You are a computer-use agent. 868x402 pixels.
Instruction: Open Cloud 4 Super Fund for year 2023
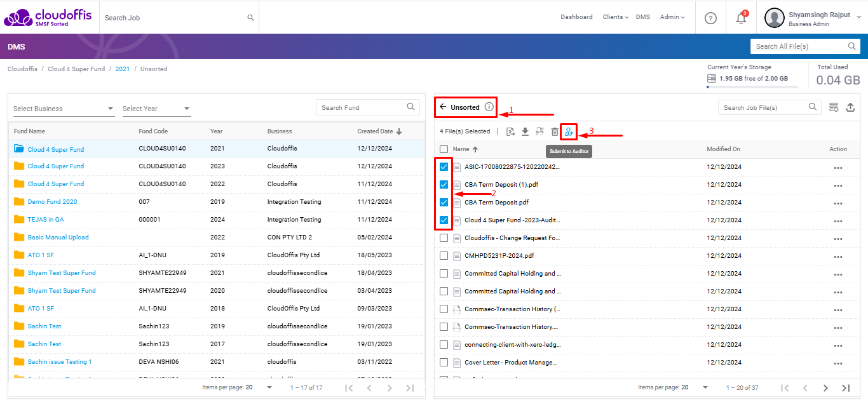coord(56,166)
